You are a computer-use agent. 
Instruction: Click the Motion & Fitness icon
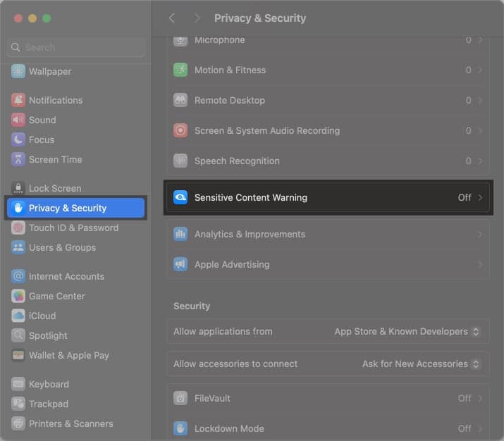(x=180, y=70)
